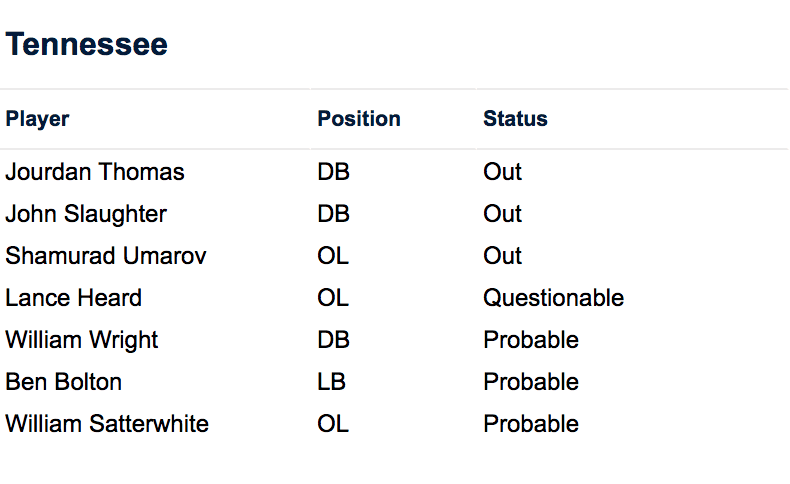Click on Lance Heard in the table
Screen dimensions: 790x484
click(x=74, y=298)
